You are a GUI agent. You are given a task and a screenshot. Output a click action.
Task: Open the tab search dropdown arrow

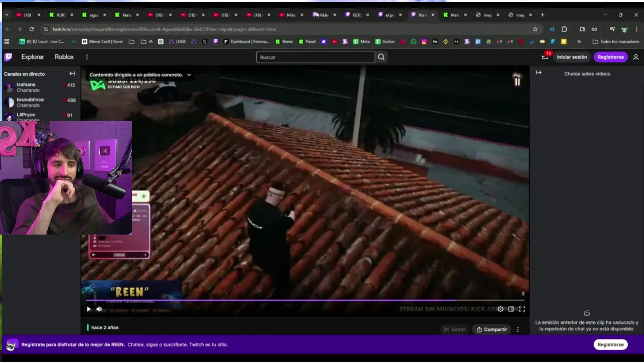point(6,15)
